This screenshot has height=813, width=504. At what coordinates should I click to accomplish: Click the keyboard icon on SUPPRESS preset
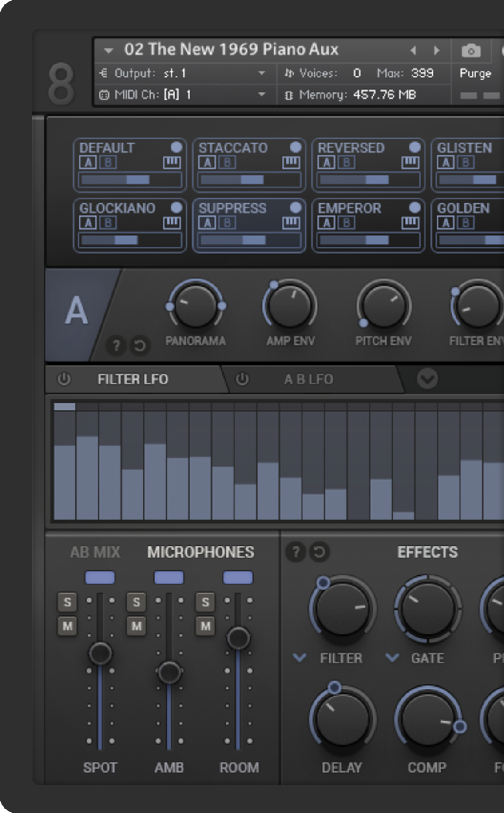click(x=291, y=223)
